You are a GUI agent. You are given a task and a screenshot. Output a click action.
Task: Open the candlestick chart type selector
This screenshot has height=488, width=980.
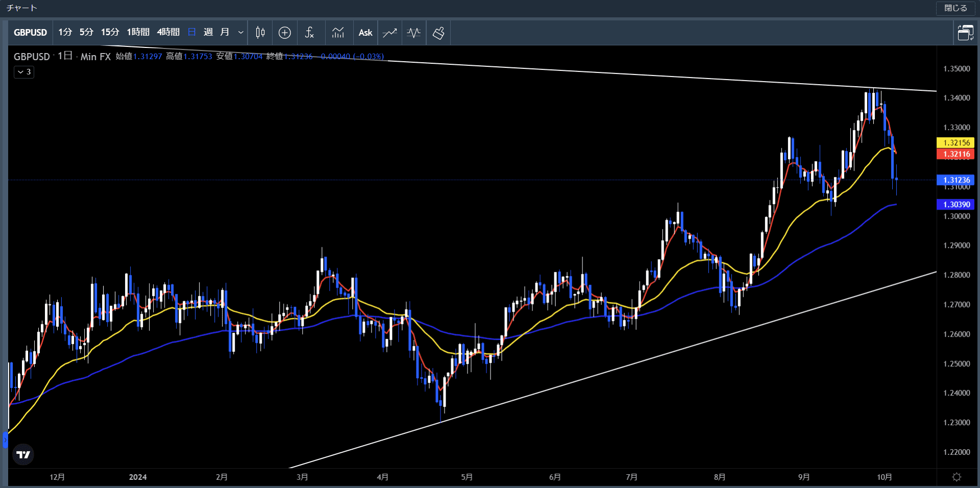click(260, 33)
